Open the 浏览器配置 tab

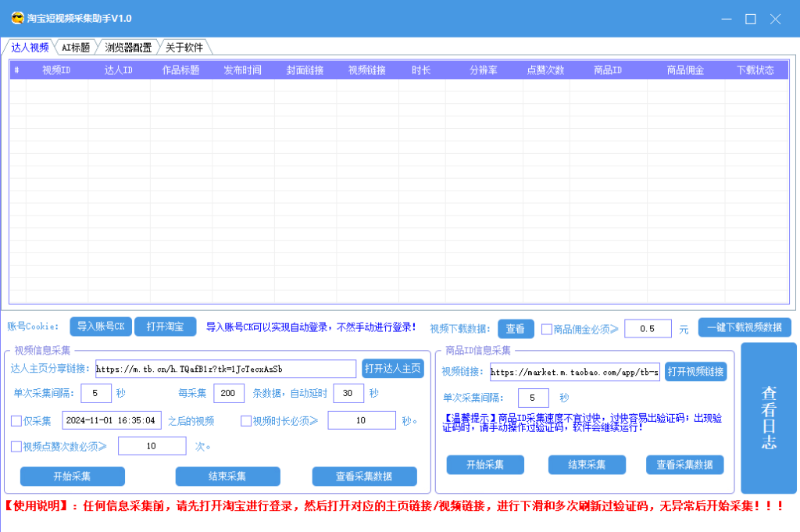128,48
